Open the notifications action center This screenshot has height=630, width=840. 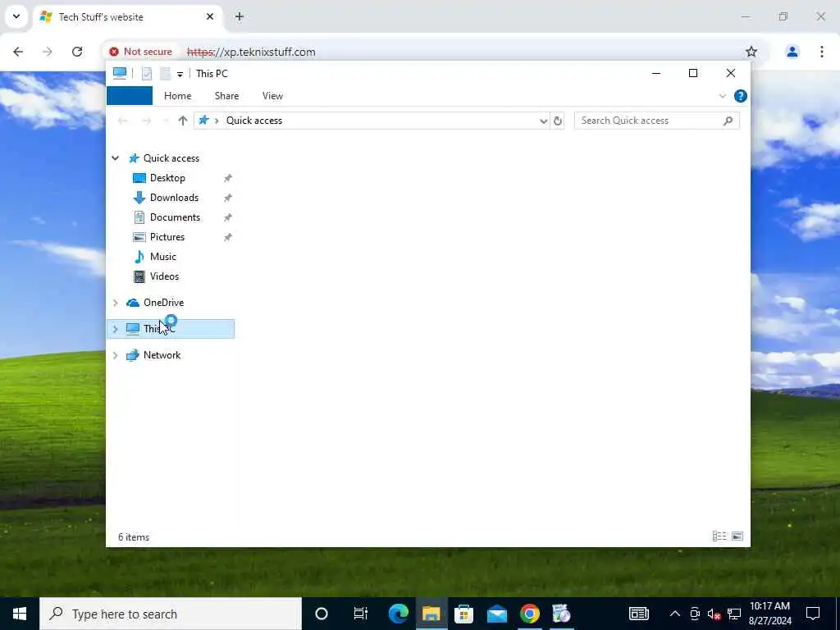tap(813, 614)
